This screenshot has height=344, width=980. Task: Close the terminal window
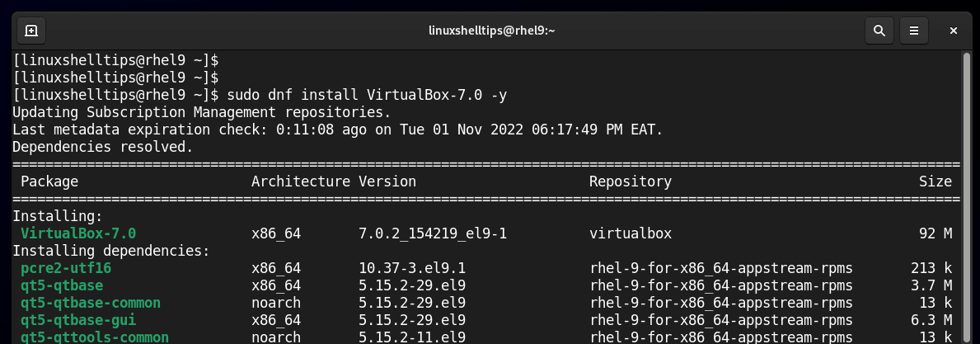[x=954, y=31]
